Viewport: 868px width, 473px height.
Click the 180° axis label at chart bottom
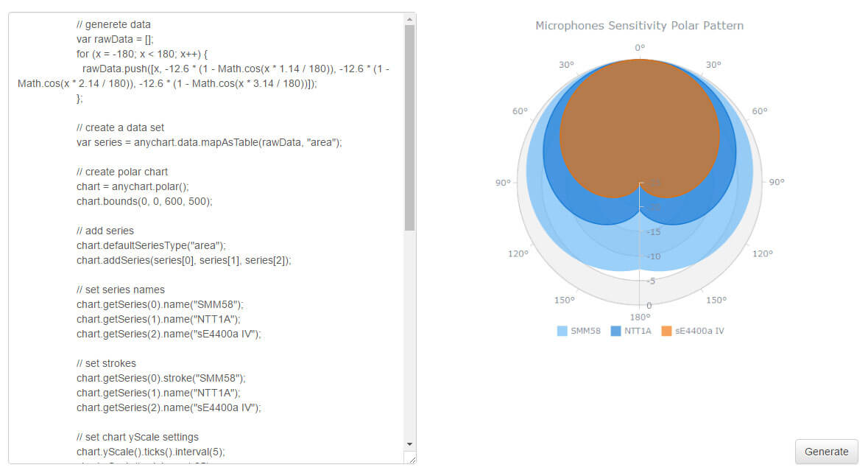(640, 317)
